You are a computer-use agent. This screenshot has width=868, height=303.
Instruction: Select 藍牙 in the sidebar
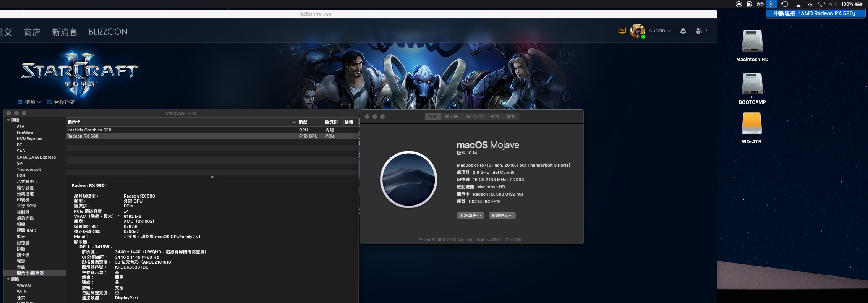21,237
